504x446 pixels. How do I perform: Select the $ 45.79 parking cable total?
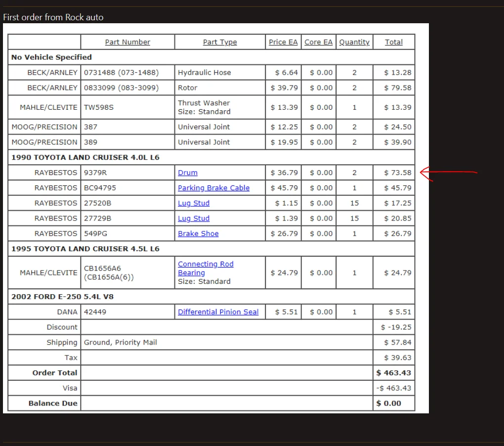398,188
